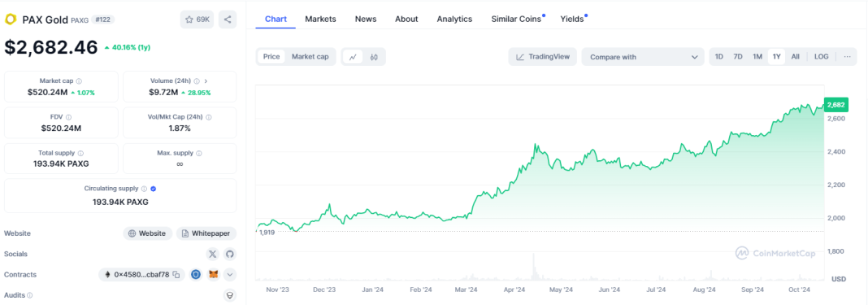Viewport: 868px width, 305px height.
Task: Select line chart style icon
Action: pos(353,56)
